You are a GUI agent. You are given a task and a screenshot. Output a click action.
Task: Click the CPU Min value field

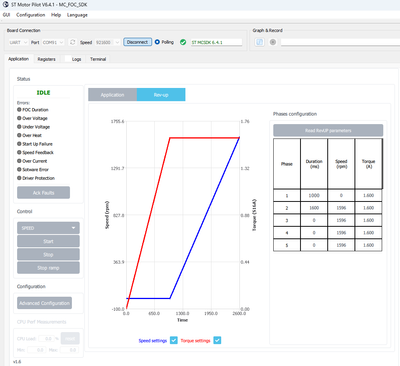coord(37,350)
